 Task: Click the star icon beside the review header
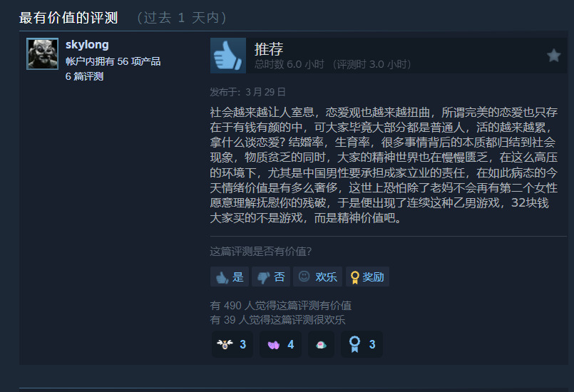coord(553,56)
